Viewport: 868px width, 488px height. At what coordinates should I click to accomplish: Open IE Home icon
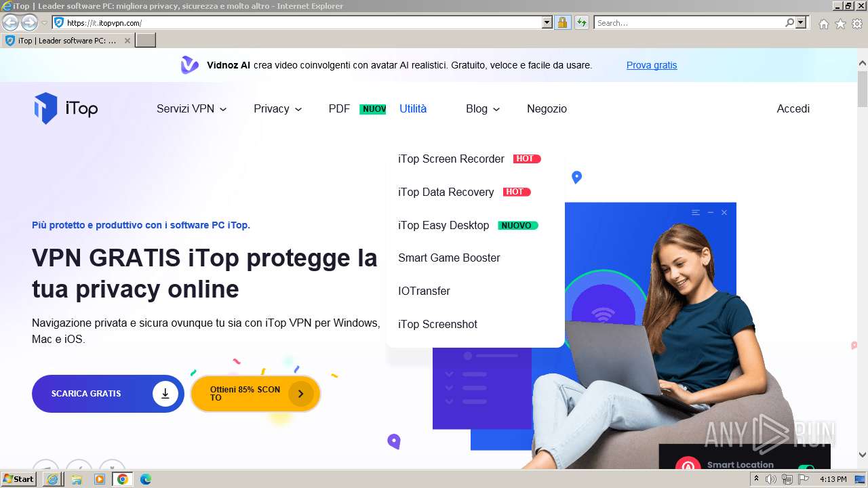[823, 24]
